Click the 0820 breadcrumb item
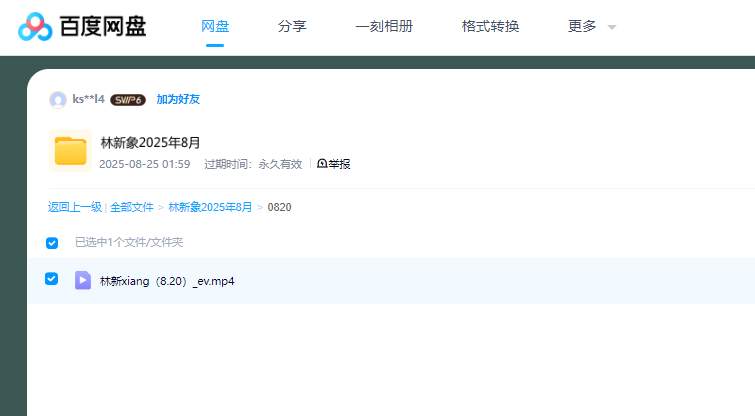 [279, 207]
